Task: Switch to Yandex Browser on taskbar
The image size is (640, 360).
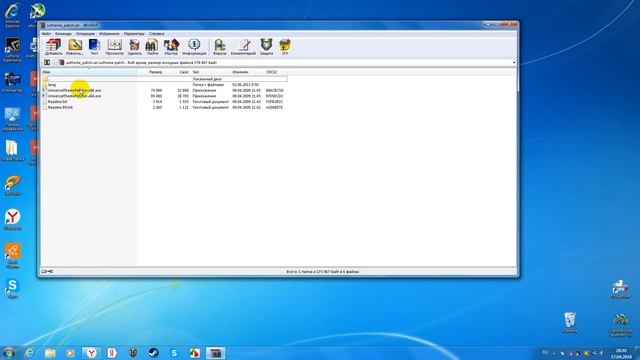Action: click(91, 353)
